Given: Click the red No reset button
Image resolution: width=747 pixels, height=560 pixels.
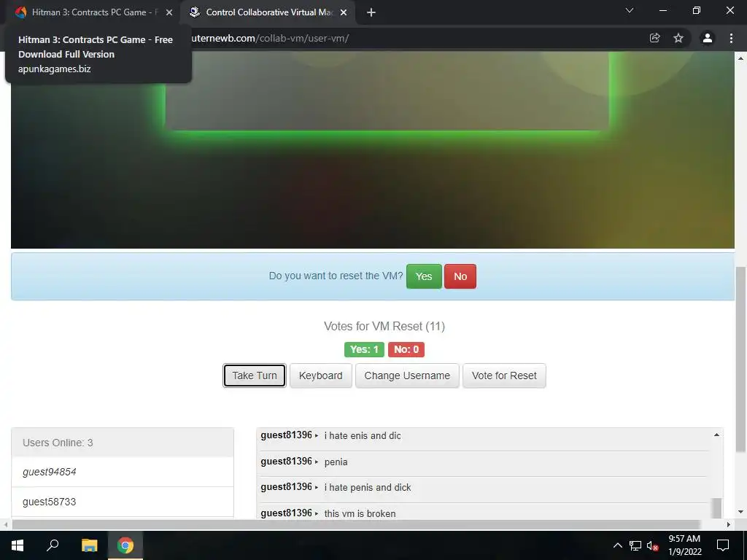Looking at the screenshot, I should 460,276.
